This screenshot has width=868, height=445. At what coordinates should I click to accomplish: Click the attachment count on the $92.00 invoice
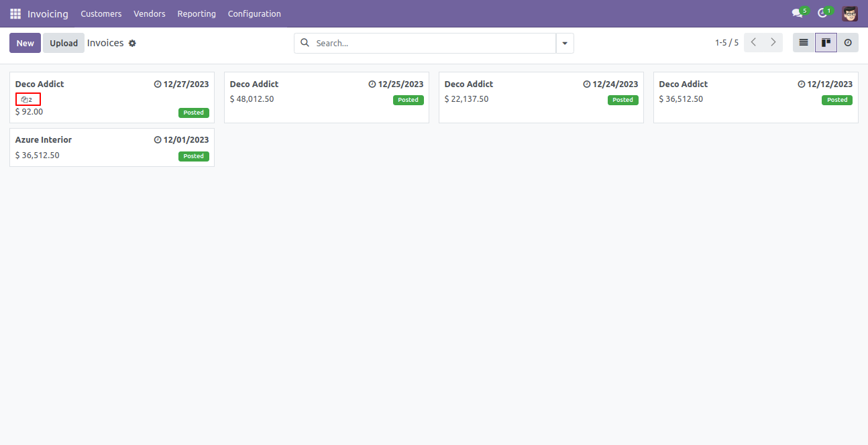(28, 99)
